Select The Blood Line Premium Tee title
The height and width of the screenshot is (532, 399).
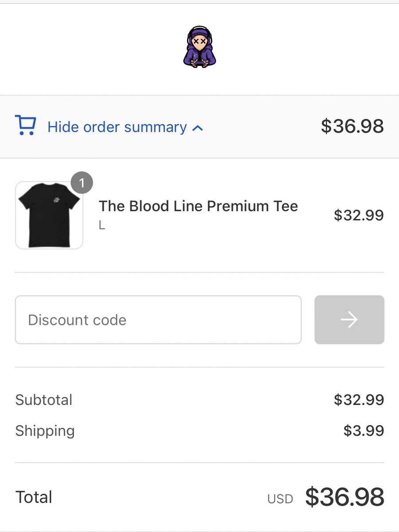point(198,206)
